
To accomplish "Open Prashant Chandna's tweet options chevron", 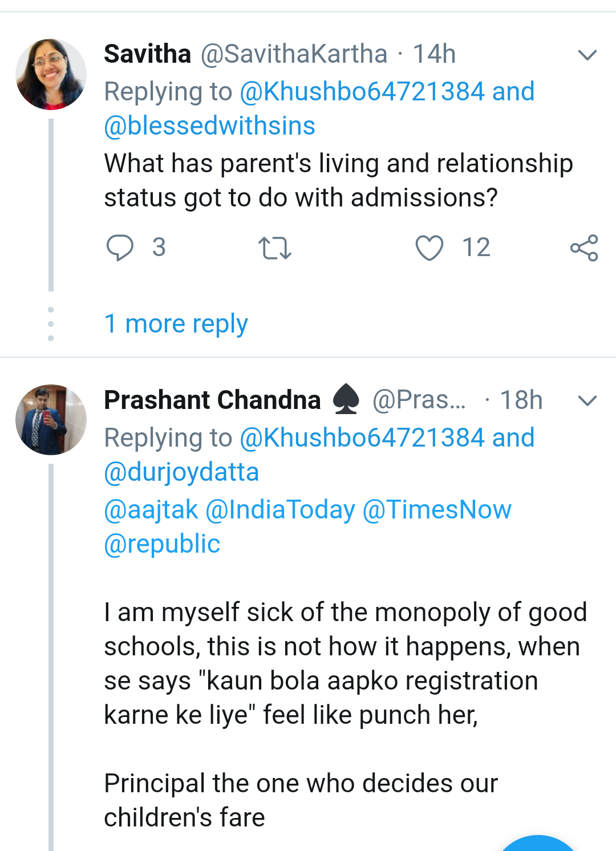I will pyautogui.click(x=587, y=400).
